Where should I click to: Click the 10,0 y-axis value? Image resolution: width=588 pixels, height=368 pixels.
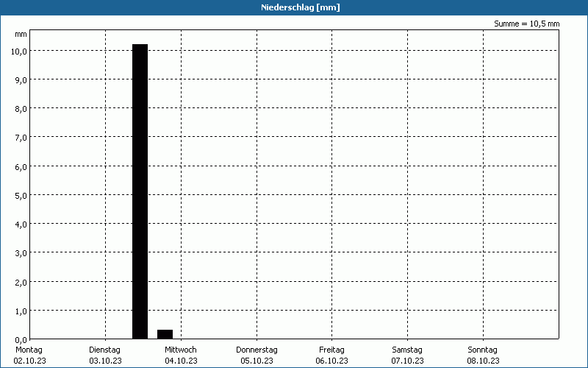(x=19, y=52)
